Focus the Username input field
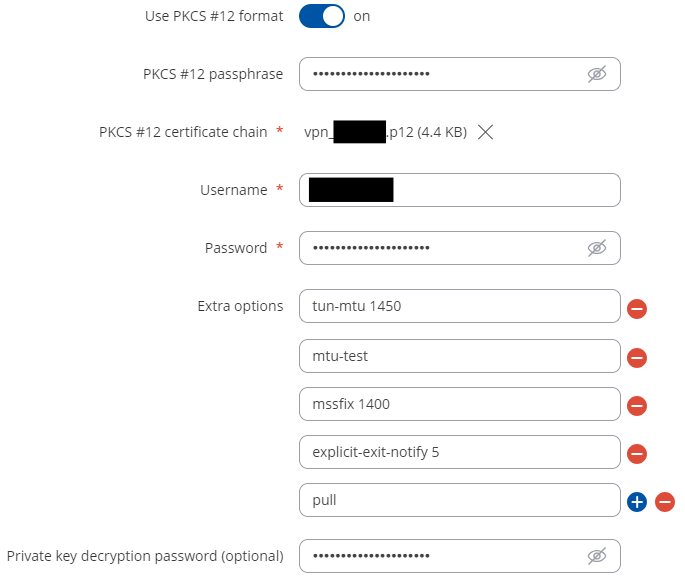Screen dimensions: 685x579 (x=460, y=190)
